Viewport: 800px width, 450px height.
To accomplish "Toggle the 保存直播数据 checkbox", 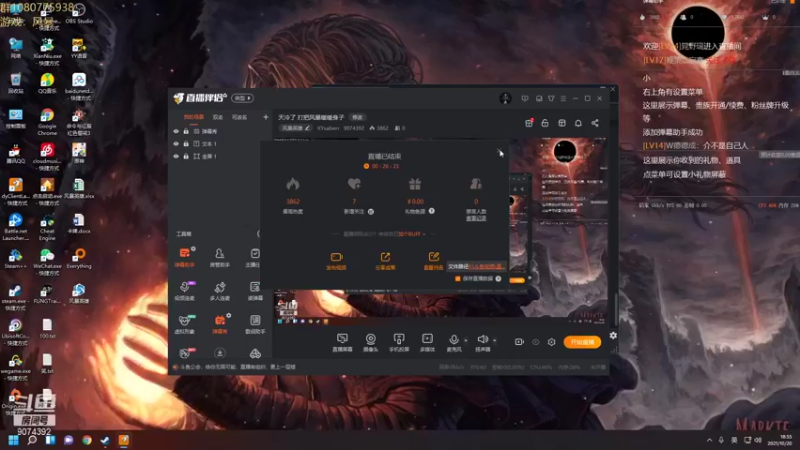I will (458, 279).
